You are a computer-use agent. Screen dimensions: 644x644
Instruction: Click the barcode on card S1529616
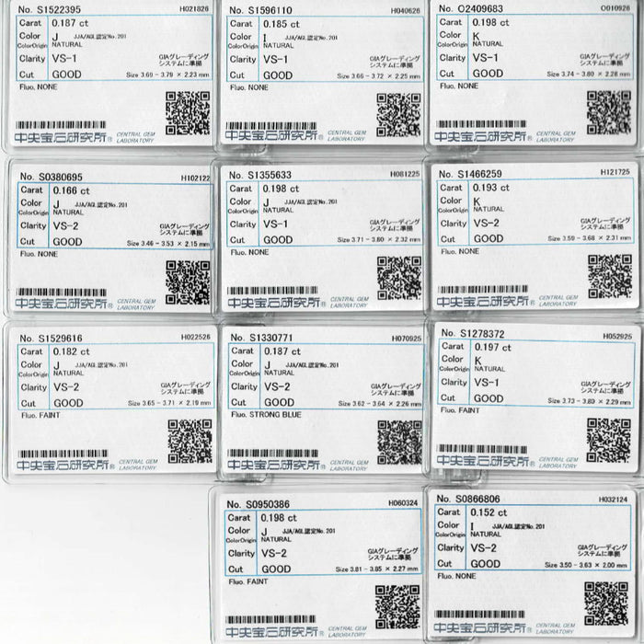tap(63, 454)
